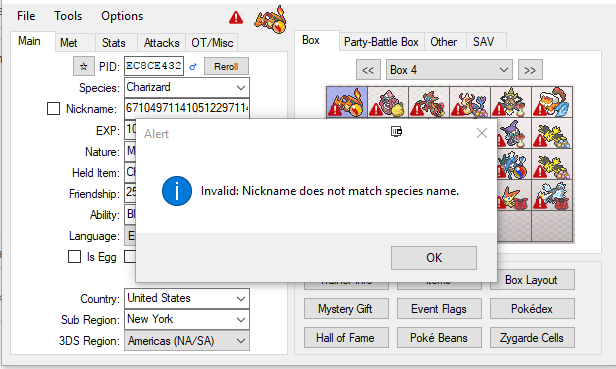616x369 pixels.
Task: Tick the partly hidden checkbox beside Is Egg
Action: point(130,257)
